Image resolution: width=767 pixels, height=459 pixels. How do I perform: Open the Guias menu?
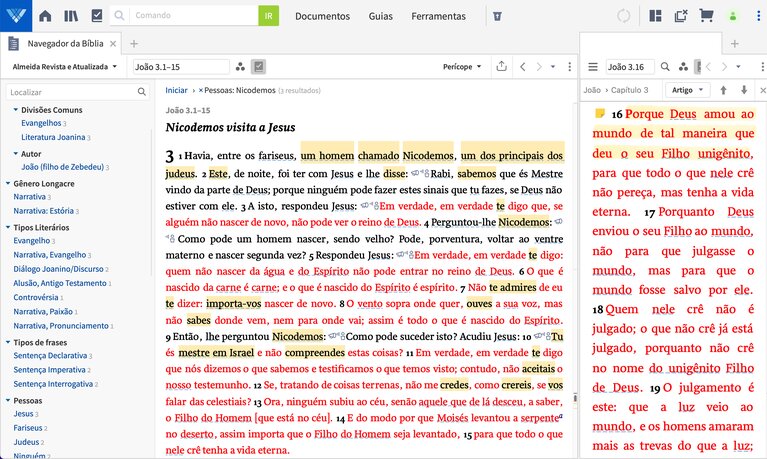tap(381, 16)
